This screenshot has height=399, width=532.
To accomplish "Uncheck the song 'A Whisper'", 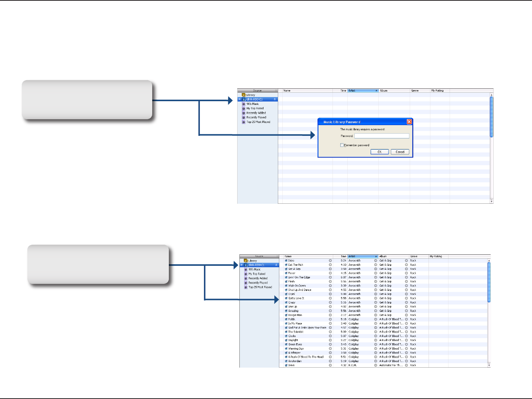I will click(286, 353).
